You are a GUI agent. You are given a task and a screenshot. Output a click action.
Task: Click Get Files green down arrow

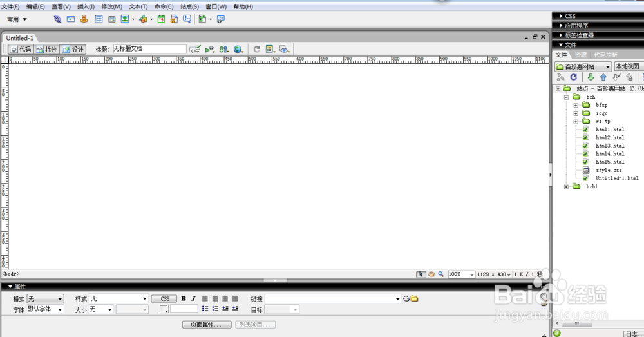tap(591, 77)
